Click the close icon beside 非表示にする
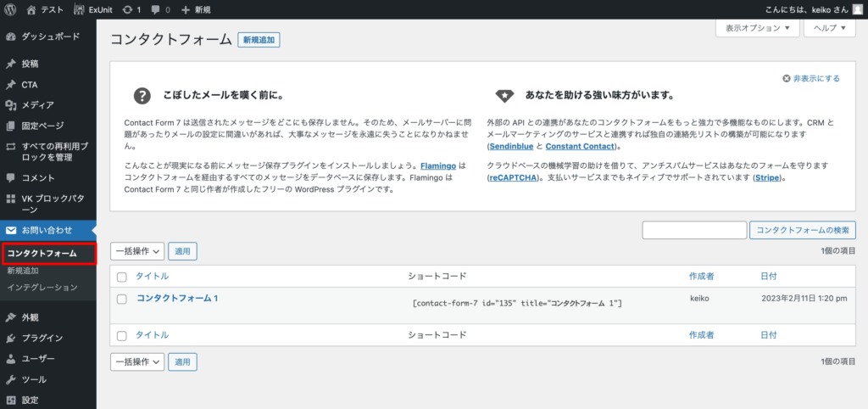 tap(786, 79)
